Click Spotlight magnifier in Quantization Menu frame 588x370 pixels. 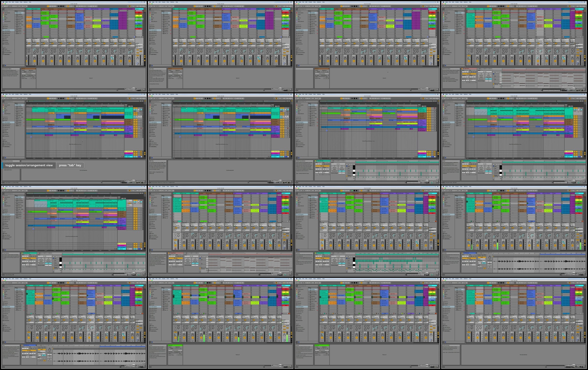pyautogui.click(x=142, y=2)
